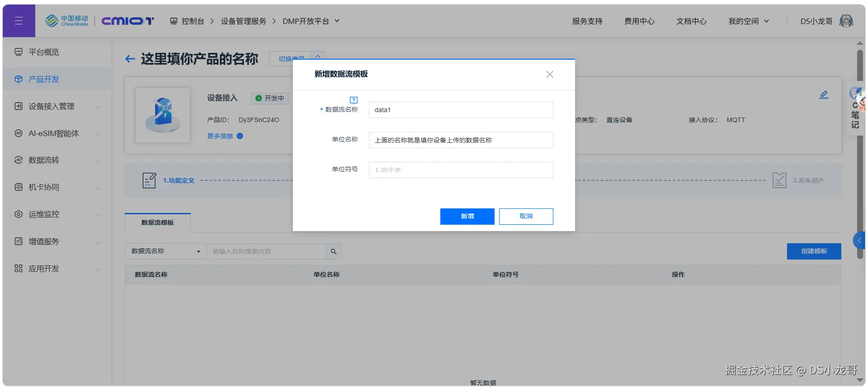Open the 数据流名称 filter dropdown
The image size is (868, 387).
coord(166,251)
